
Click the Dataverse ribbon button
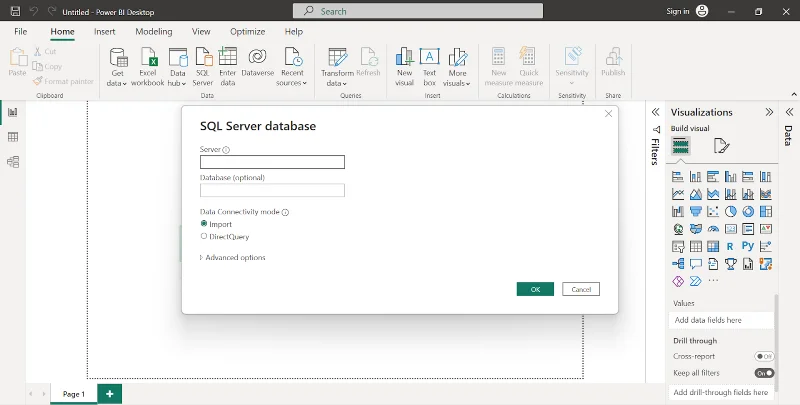[258, 62]
